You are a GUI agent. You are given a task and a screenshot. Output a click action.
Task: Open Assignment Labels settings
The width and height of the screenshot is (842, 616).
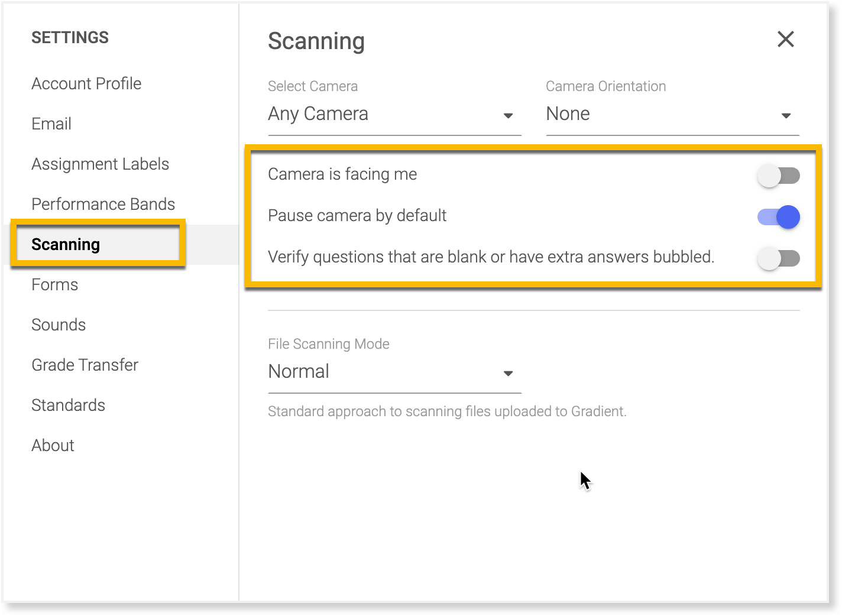(x=100, y=164)
